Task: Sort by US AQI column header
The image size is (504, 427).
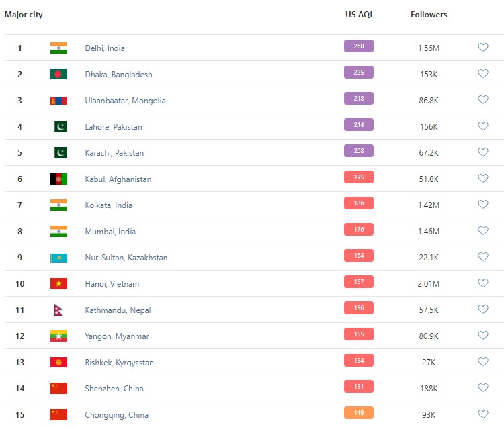Action: point(358,15)
